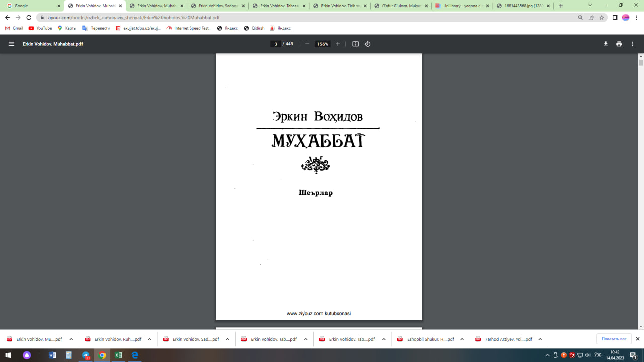Expand options for Erkin Vohidov. Ruh...pdf download
The height and width of the screenshot is (362, 644).
pos(149,339)
